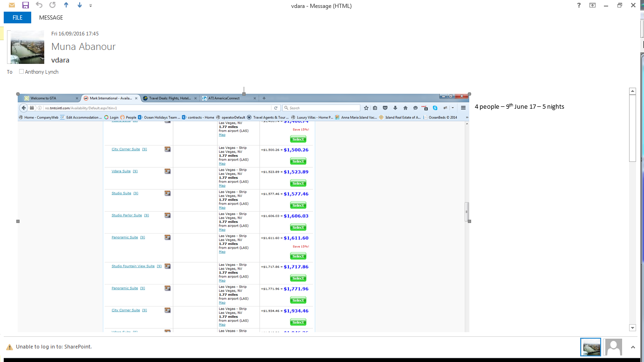Click the sender photo in the message header

[x=27, y=47]
